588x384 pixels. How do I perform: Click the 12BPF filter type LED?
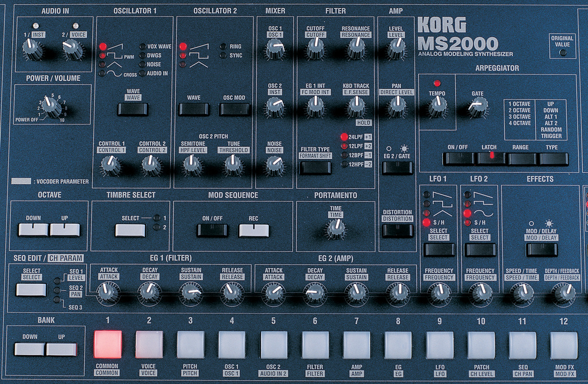point(344,155)
